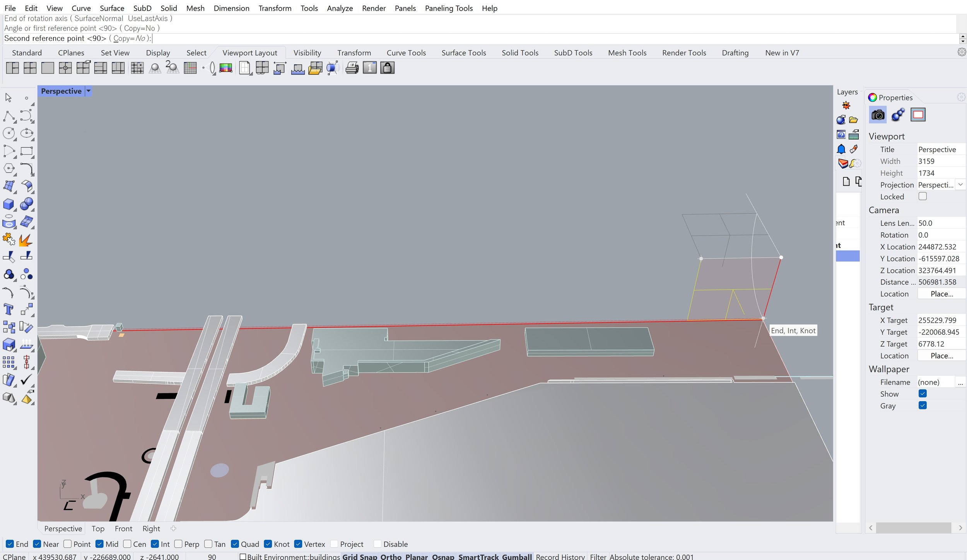Toggle the End osnap checkbox
967x560 pixels.
pos(10,544)
